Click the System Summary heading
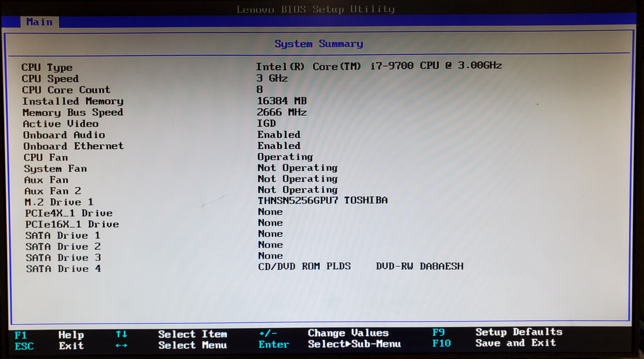This screenshot has width=644, height=359. click(319, 44)
